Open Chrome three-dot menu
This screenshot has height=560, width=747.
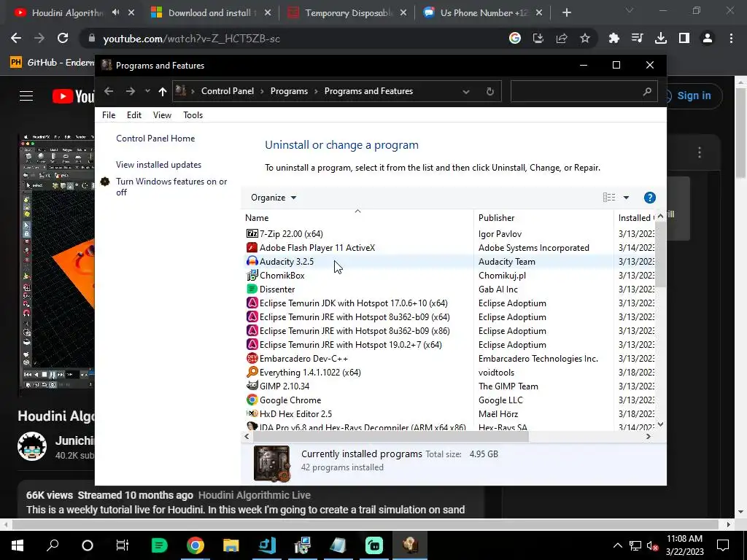point(731,38)
